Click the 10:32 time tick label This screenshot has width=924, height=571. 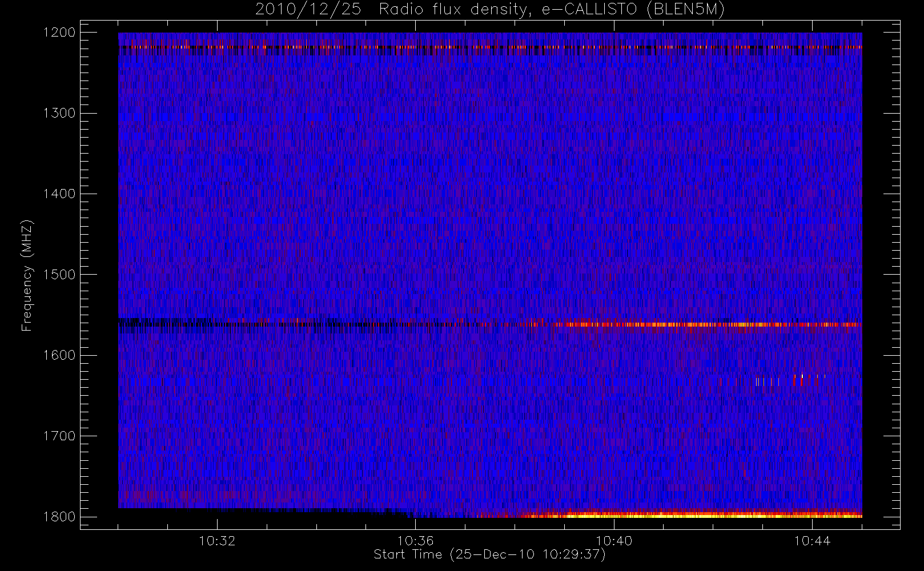coord(217,541)
